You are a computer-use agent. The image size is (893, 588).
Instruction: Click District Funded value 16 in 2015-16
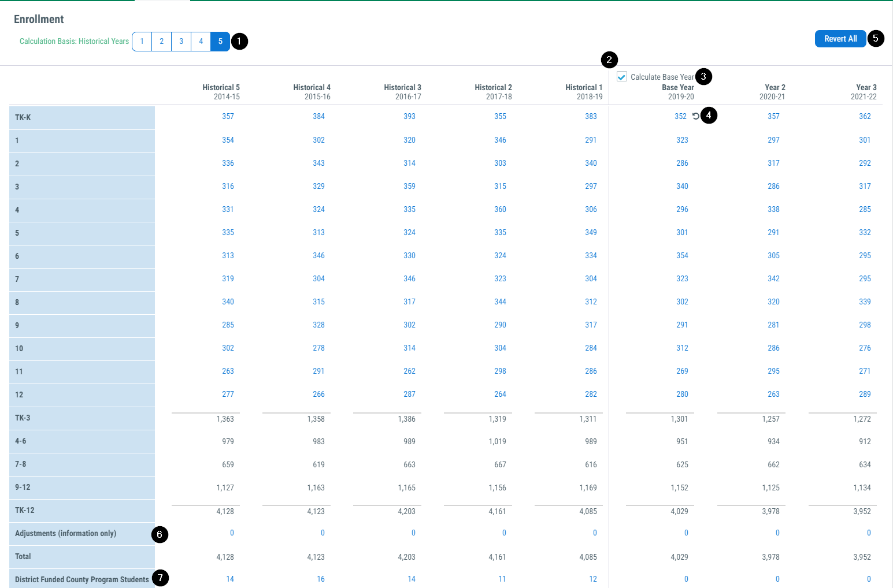pos(321,579)
